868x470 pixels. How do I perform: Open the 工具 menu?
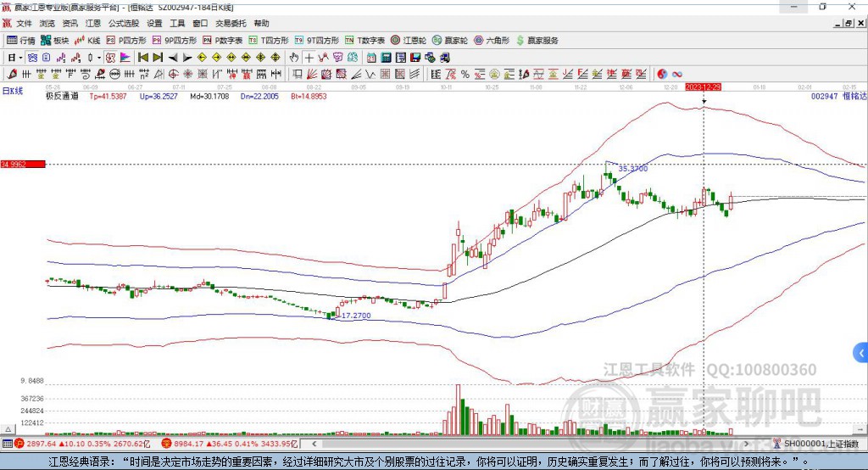click(177, 23)
